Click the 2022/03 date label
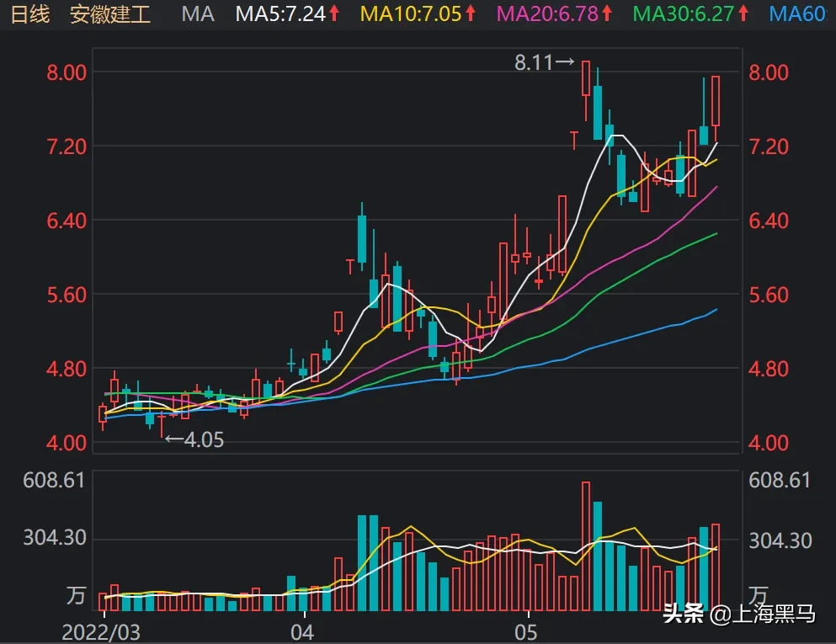This screenshot has width=836, height=644. tap(101, 633)
